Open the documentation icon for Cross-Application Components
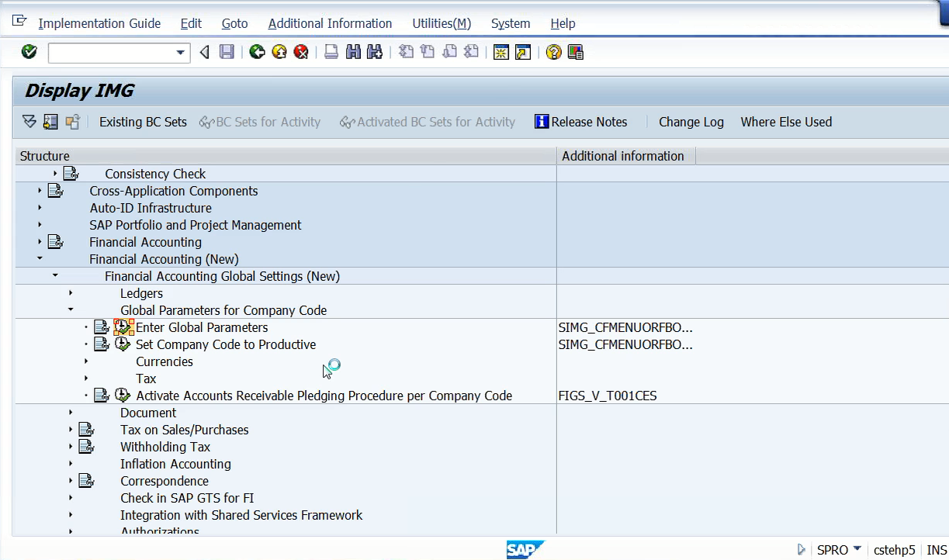Image resolution: width=949 pixels, height=560 pixels. tap(55, 191)
